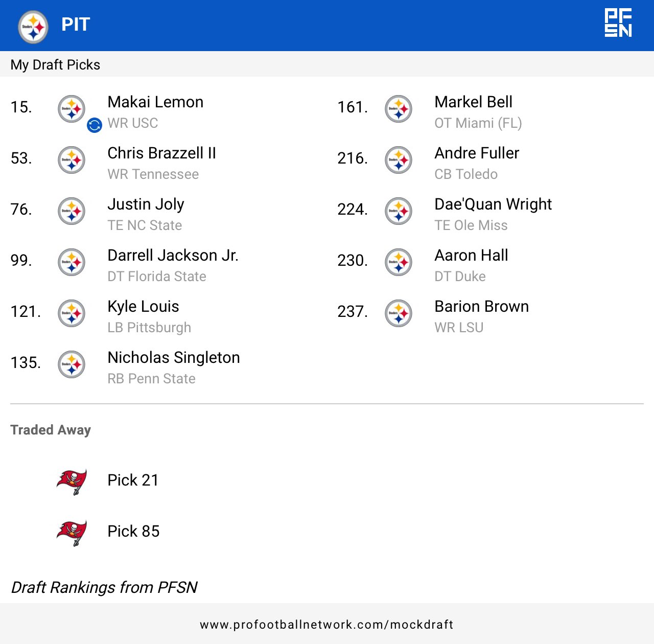Click Barion Brown player name
This screenshot has height=644, width=654.
coord(481,307)
